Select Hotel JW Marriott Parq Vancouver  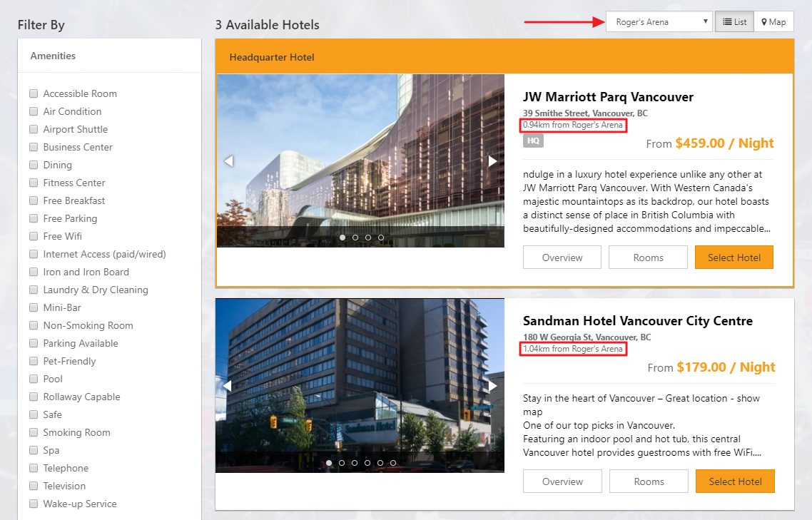click(734, 258)
